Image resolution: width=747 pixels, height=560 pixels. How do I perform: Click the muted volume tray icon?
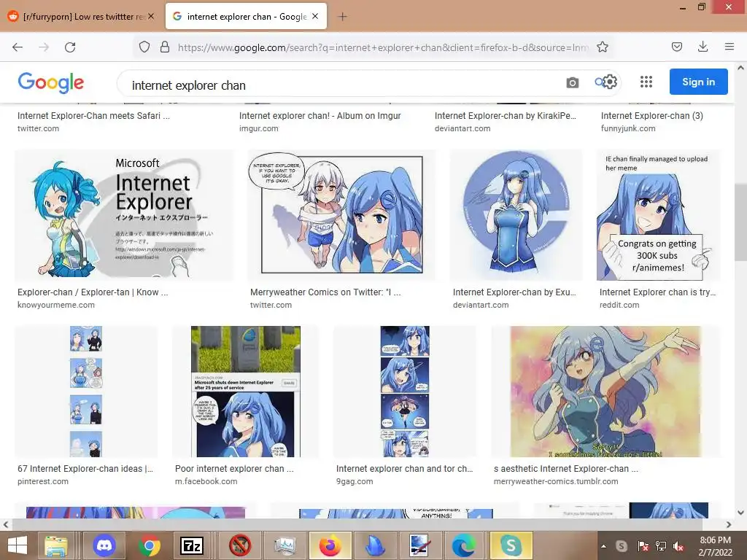coord(678,546)
